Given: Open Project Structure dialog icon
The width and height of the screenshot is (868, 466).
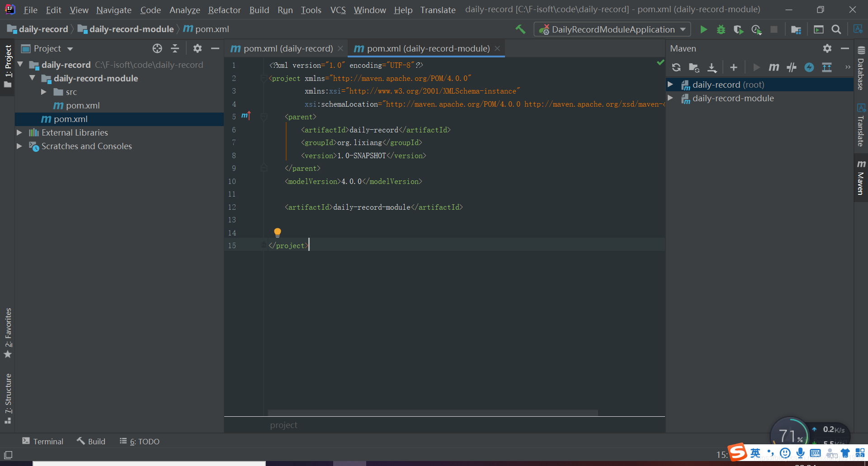Looking at the screenshot, I should pos(796,29).
